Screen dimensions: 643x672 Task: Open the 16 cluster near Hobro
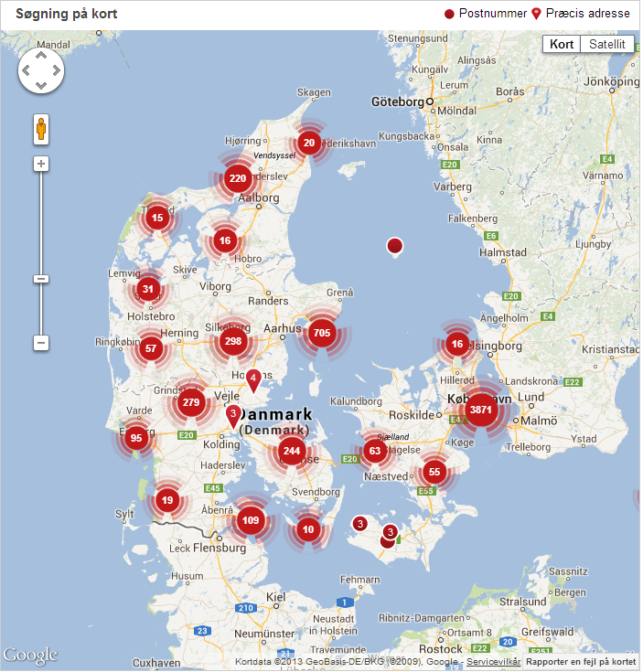(225, 240)
